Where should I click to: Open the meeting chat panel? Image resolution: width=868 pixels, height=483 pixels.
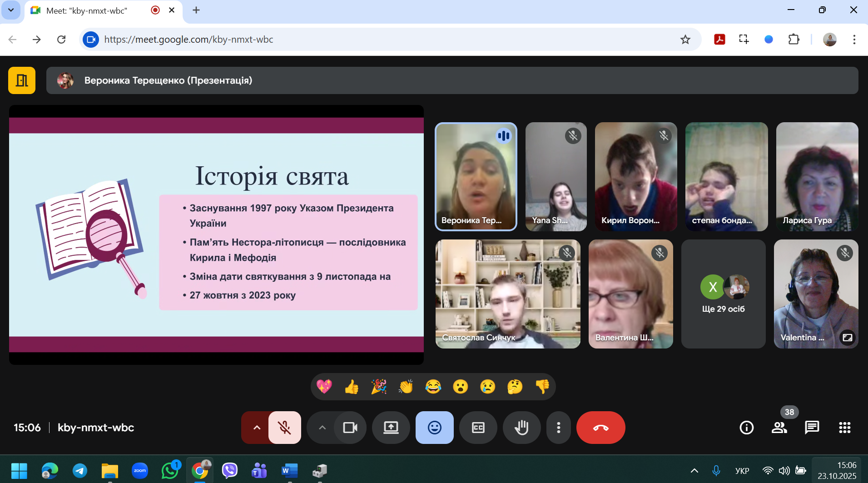pyautogui.click(x=812, y=428)
